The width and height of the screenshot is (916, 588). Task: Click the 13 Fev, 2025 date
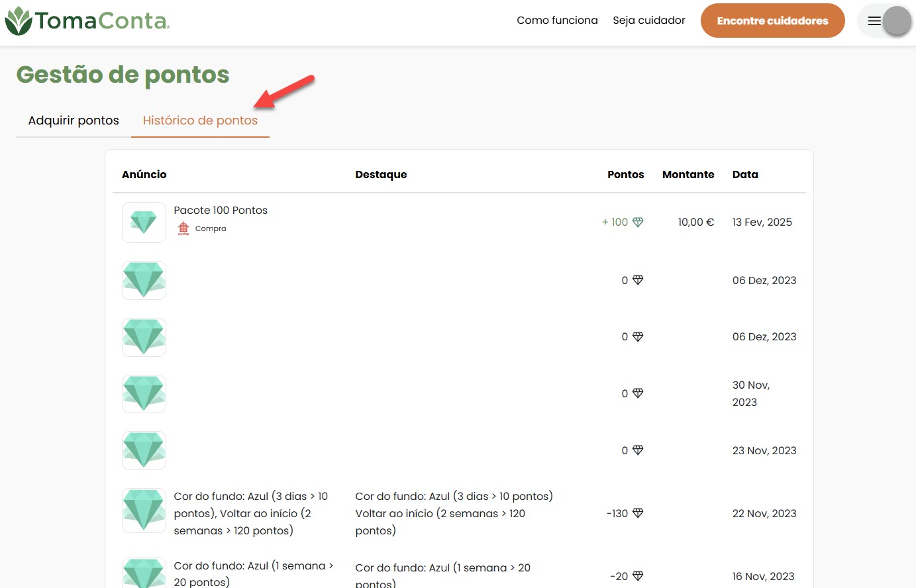click(762, 222)
